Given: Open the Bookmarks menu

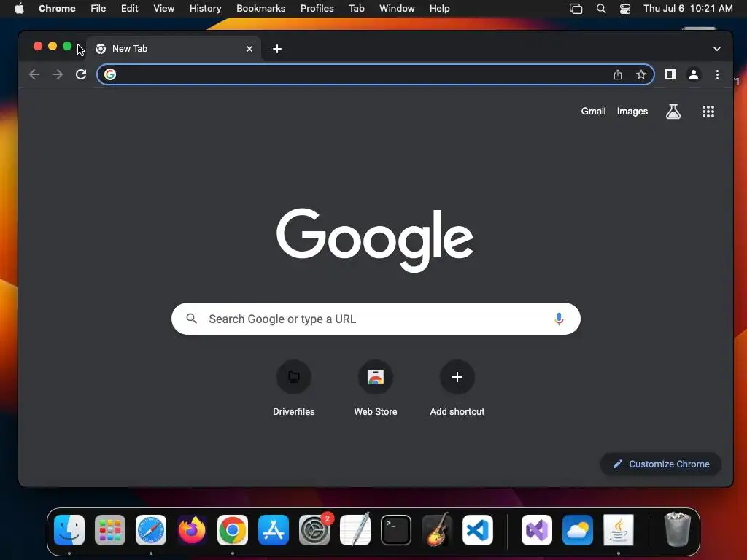Looking at the screenshot, I should (260, 8).
